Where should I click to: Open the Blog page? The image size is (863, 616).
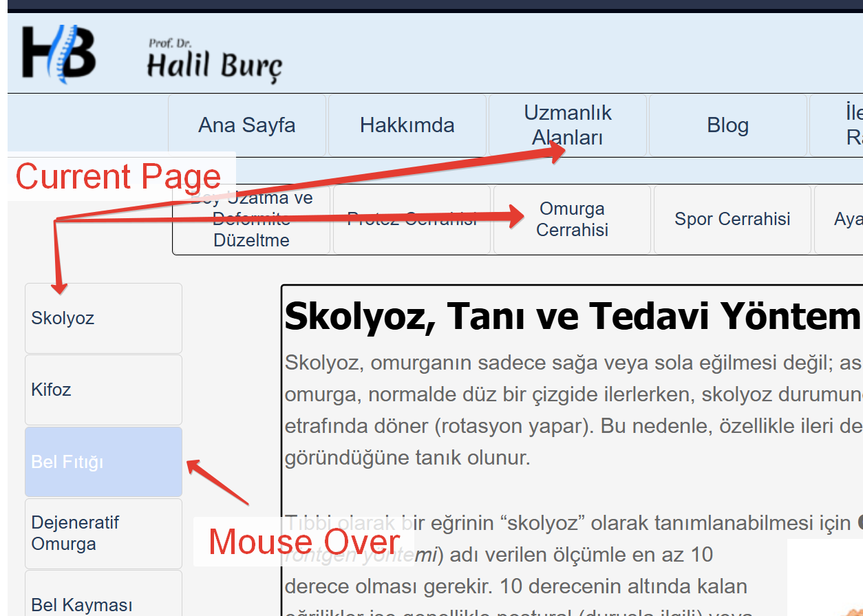[x=727, y=125]
